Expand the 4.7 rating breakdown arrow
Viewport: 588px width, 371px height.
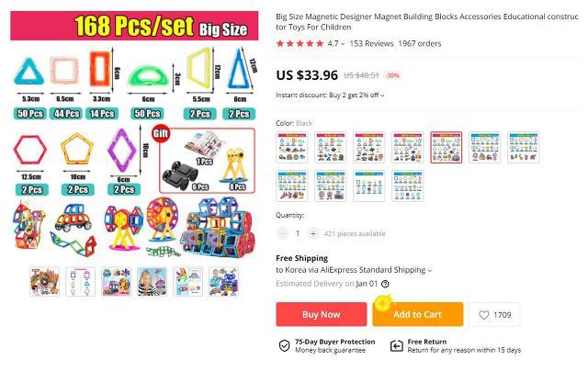[x=343, y=44]
